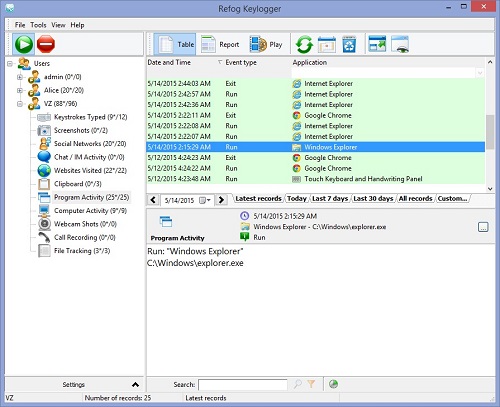Open Call Recording log

pos(85,237)
